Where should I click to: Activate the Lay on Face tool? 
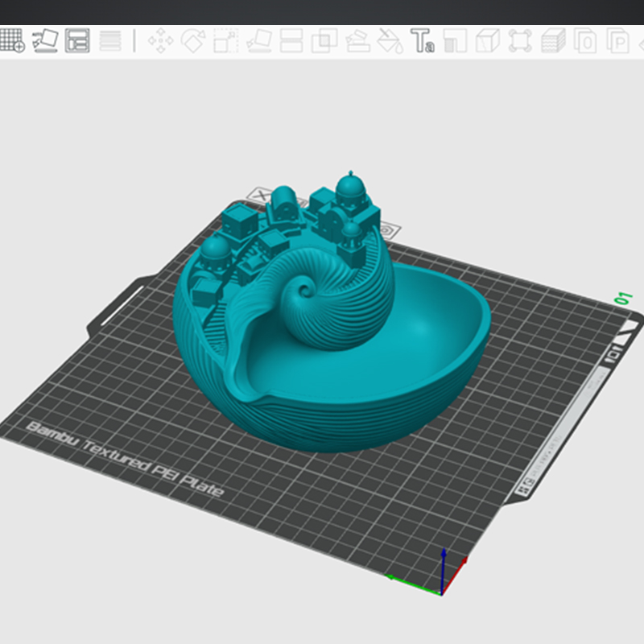pos(258,40)
